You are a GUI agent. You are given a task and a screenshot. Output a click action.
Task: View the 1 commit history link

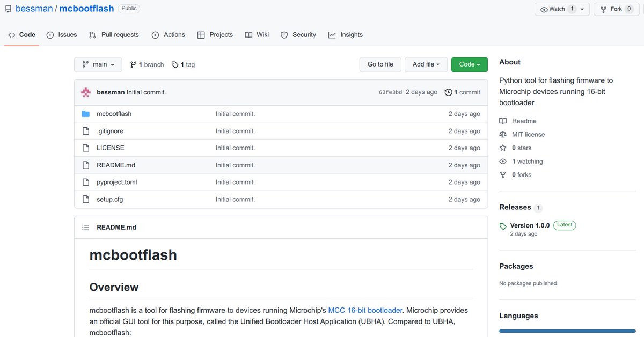pos(463,92)
